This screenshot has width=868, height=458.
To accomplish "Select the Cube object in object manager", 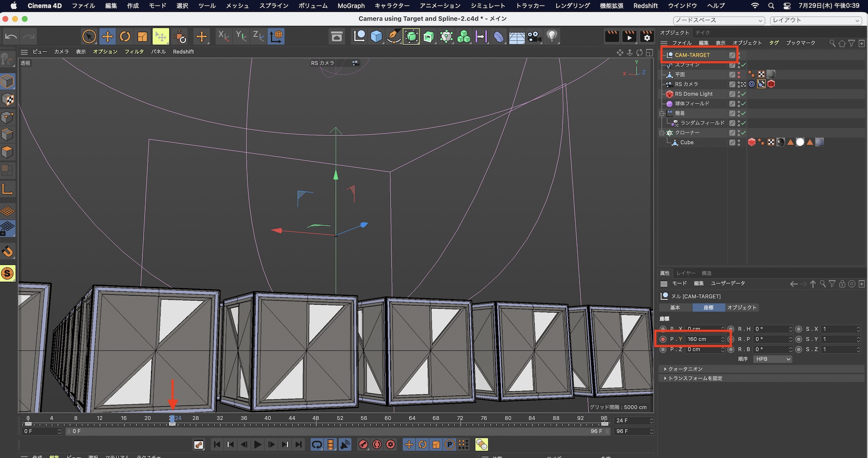I will tap(687, 142).
